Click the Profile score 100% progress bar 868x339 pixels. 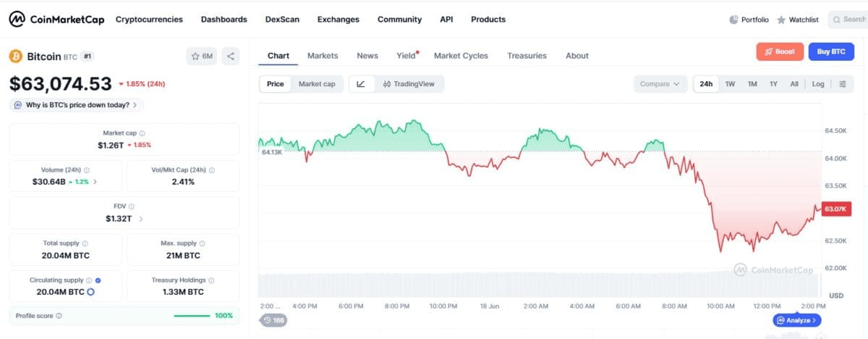coord(191,316)
